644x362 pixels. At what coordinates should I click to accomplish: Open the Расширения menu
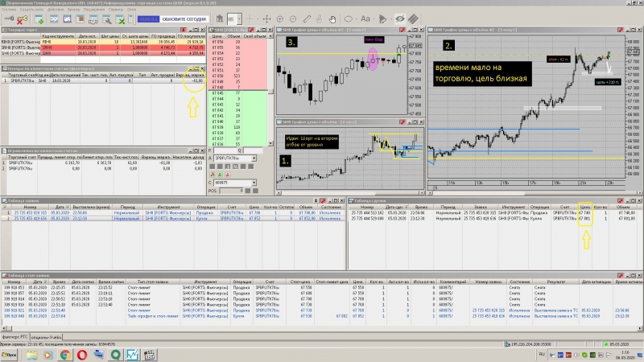click(94, 10)
